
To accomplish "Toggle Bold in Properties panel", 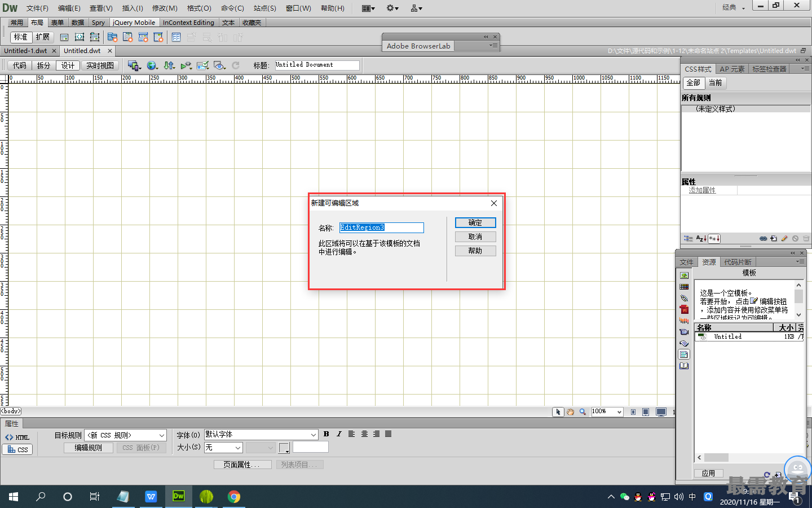I will point(326,434).
